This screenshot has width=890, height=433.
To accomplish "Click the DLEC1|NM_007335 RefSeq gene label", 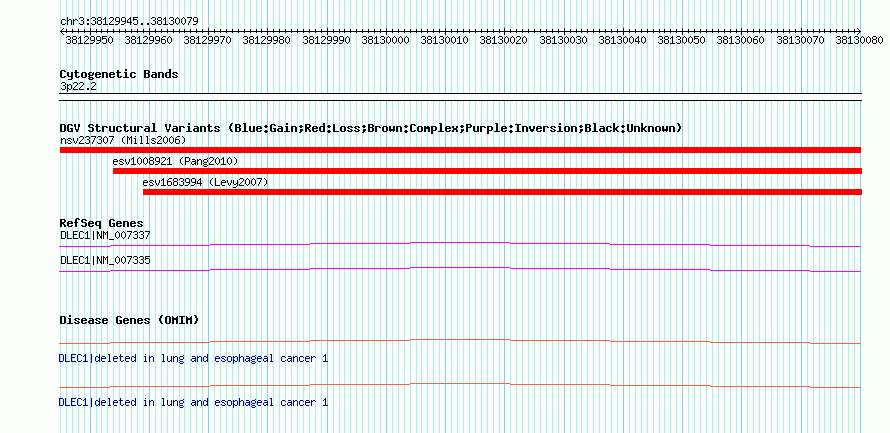I will point(105,260).
